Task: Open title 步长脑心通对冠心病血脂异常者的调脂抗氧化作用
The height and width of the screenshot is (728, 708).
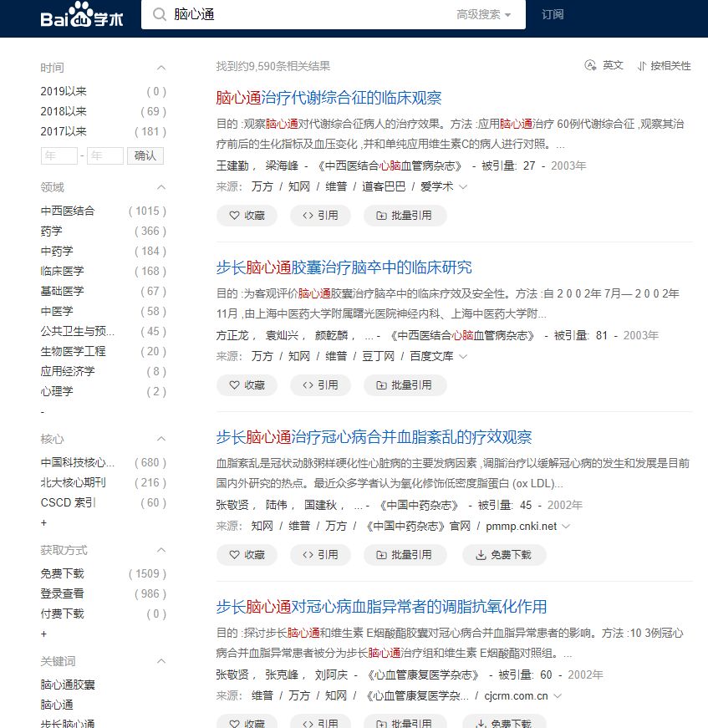Action: (x=381, y=606)
